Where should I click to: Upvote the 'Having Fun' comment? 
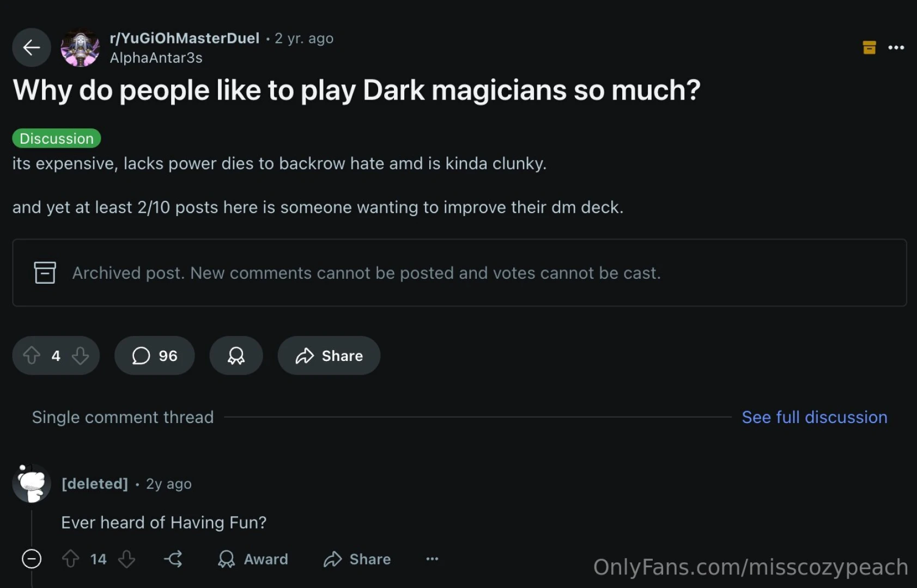coord(71,559)
